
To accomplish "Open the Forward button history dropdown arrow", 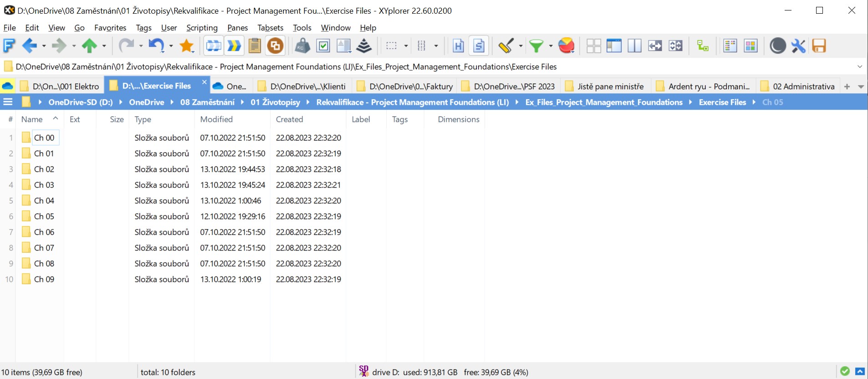I will [74, 46].
